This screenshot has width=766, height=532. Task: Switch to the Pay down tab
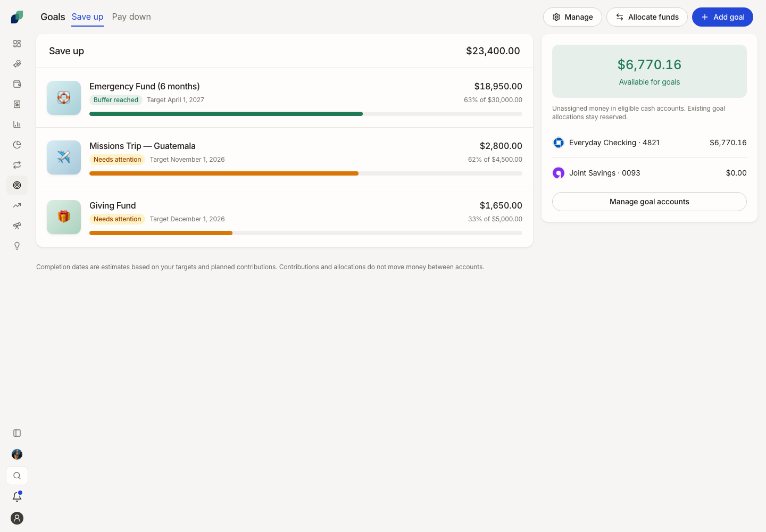pos(131,17)
